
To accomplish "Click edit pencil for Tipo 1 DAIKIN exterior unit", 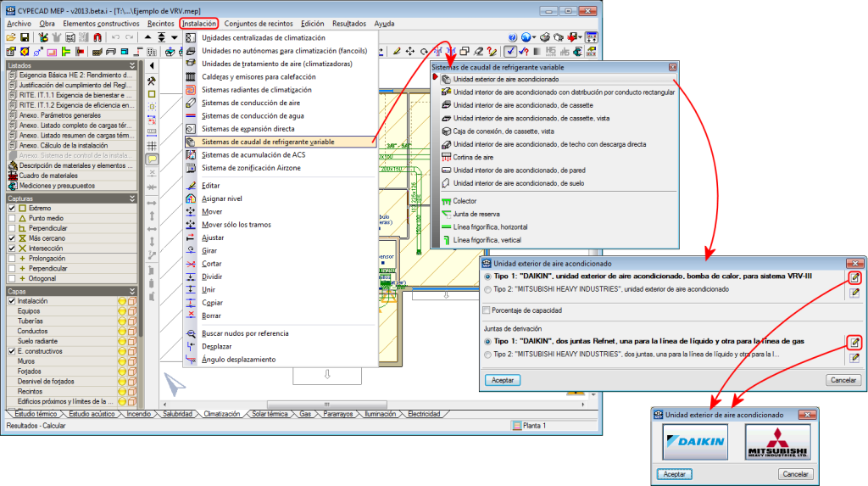I will point(854,277).
